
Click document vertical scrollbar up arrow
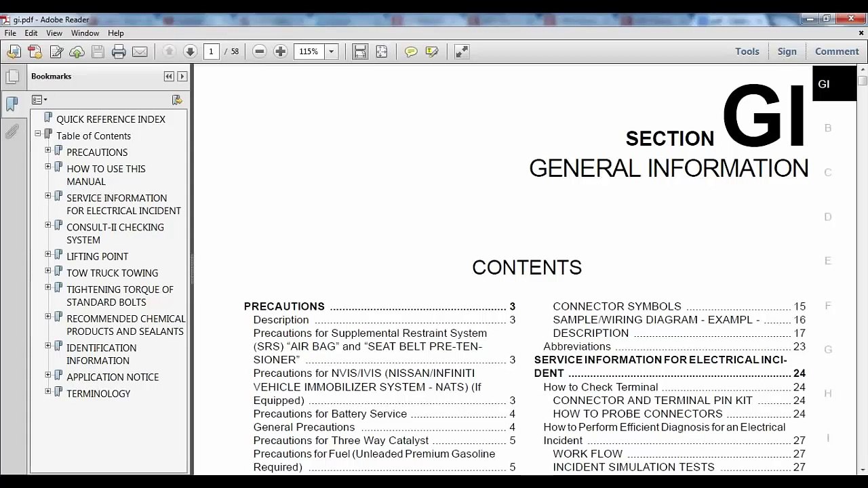(862, 70)
